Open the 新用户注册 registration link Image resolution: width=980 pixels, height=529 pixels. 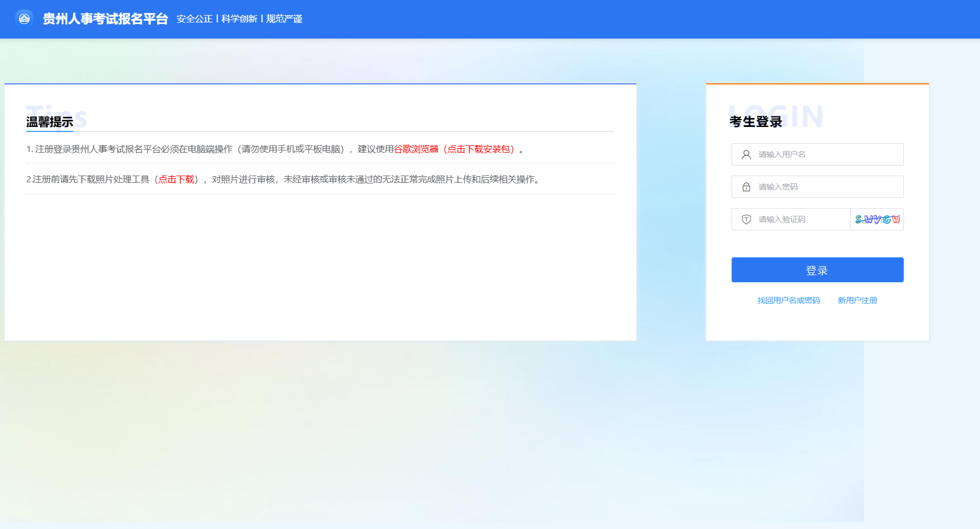coord(857,301)
